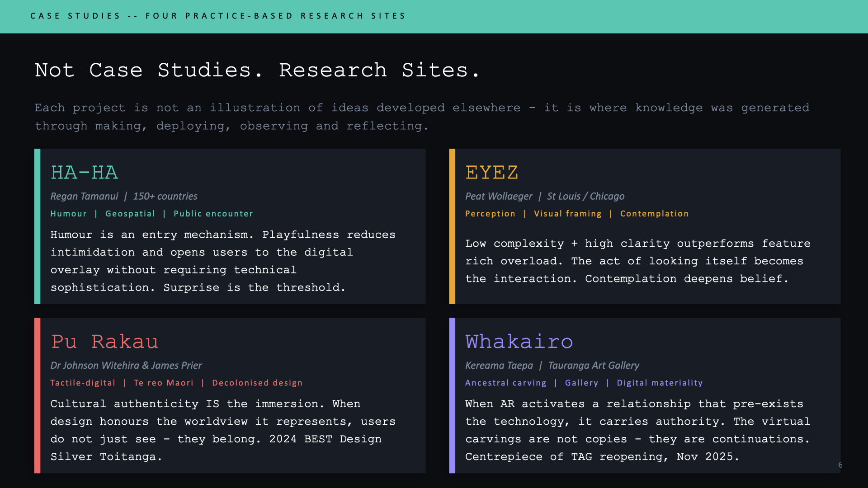
Task: Select the Whakairo heading
Action: (x=519, y=342)
